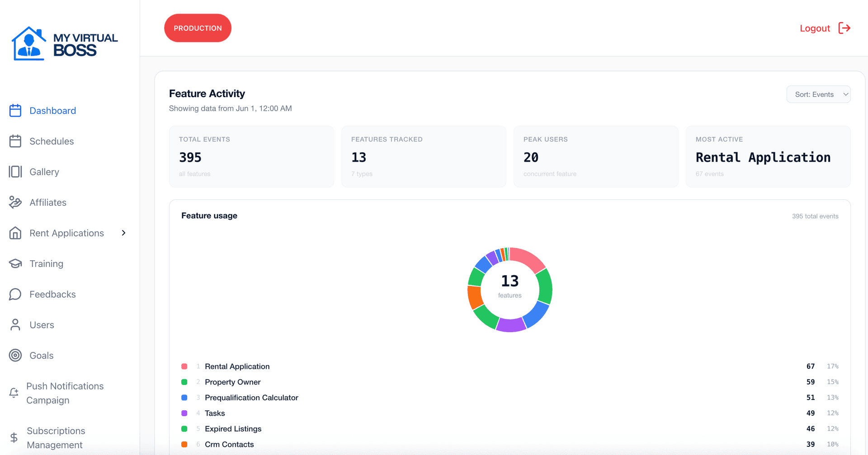Open the Sort: Events dropdown
The width and height of the screenshot is (868, 455).
(818, 94)
